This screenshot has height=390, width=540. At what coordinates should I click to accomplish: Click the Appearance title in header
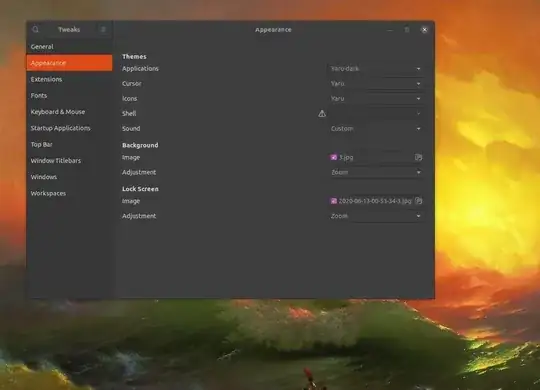click(x=273, y=30)
